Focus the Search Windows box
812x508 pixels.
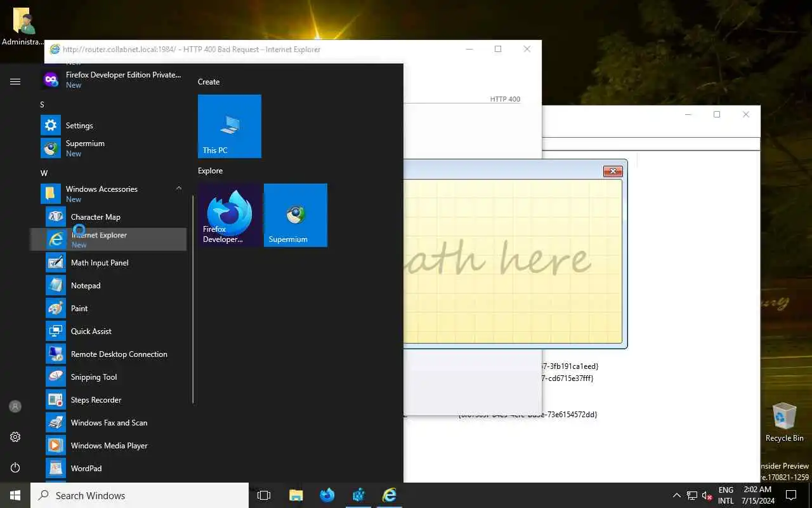tap(140, 495)
